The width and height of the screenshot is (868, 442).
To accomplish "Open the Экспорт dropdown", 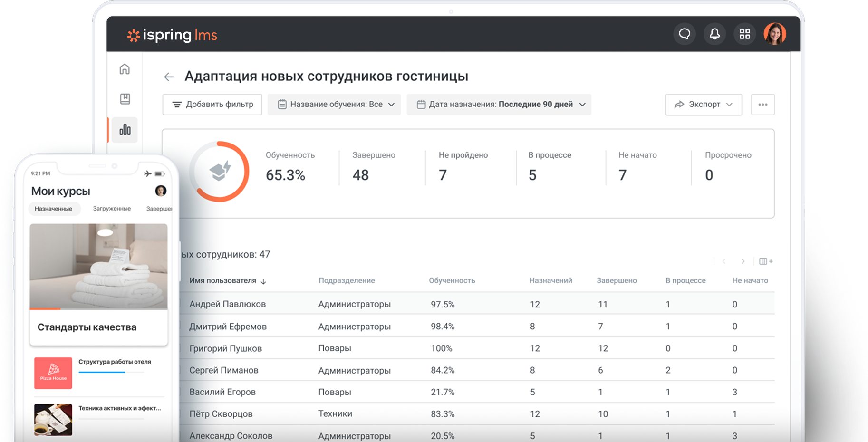I will click(704, 105).
